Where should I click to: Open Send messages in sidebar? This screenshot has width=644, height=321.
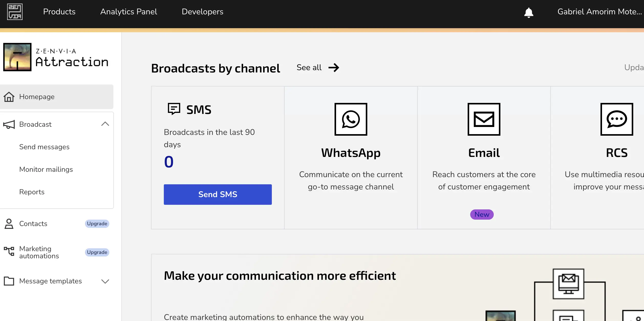[44, 147]
